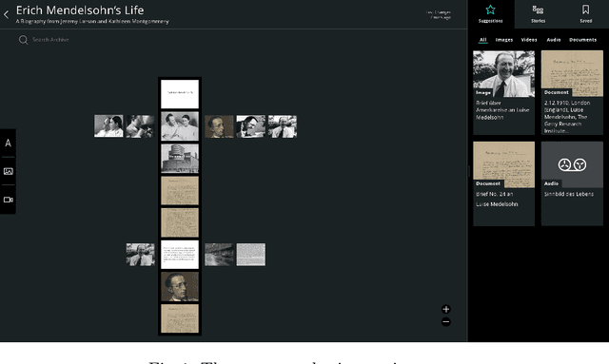Select the white title slide at top of column
609x364 pixels.
click(180, 94)
